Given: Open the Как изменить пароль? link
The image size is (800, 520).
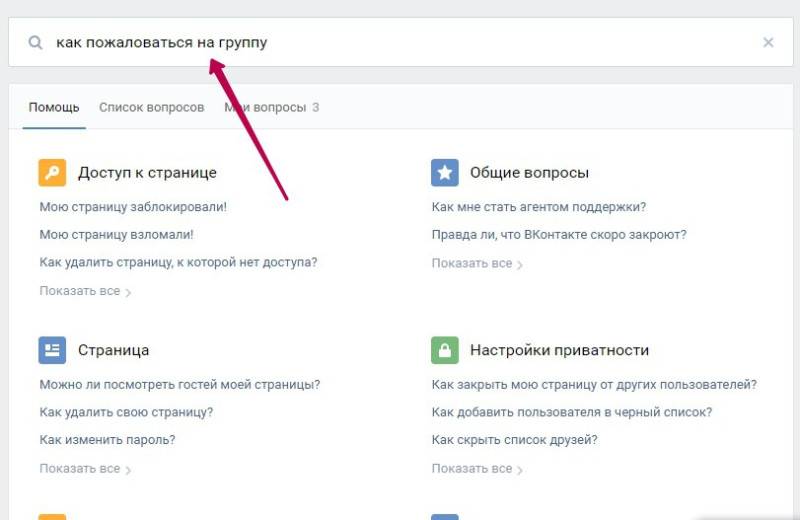Looking at the screenshot, I should point(107,440).
